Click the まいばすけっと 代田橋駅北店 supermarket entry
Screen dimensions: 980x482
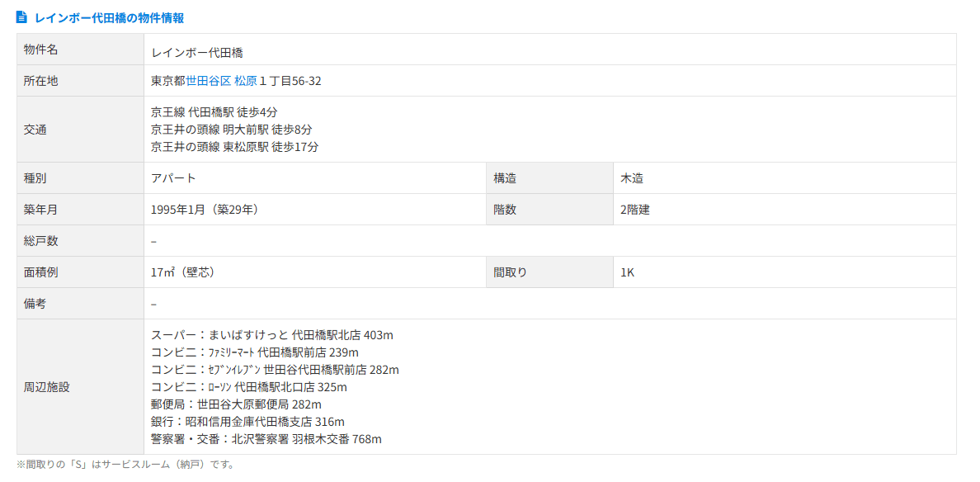point(272,335)
